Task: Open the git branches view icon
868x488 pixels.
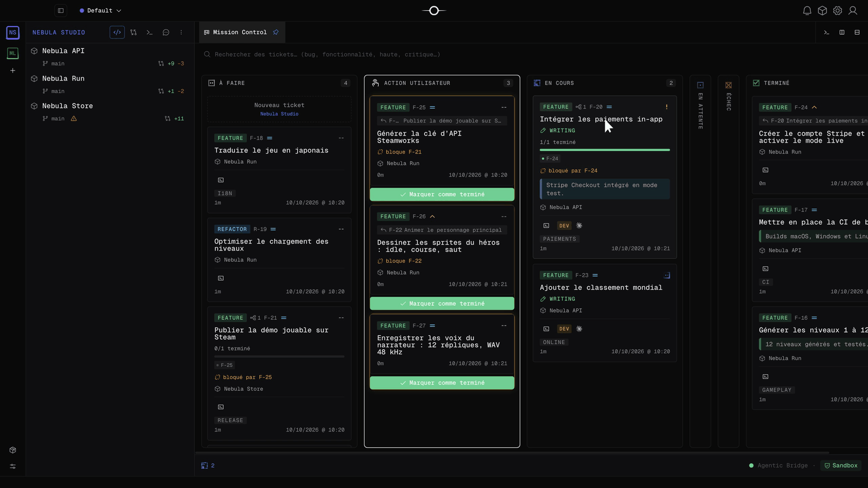Action: 133,33
